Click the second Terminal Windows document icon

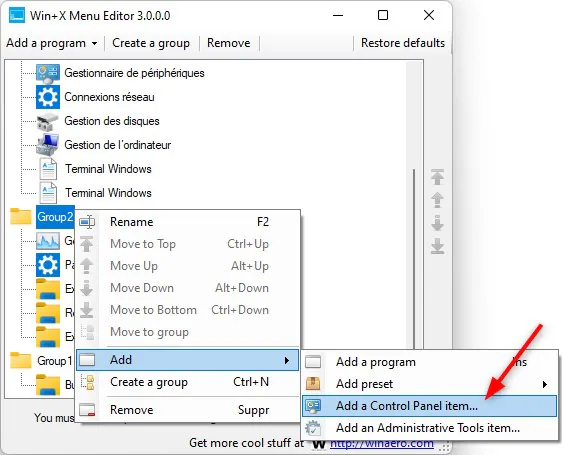pos(48,193)
